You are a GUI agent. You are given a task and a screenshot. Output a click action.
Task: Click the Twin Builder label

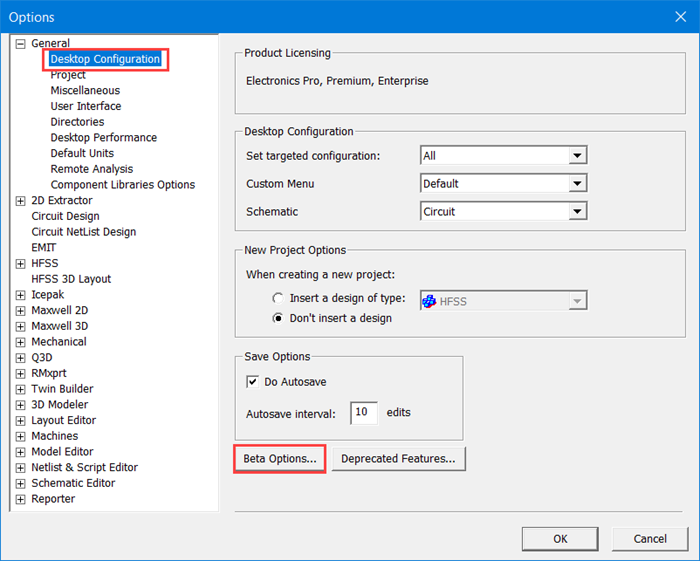(62, 389)
